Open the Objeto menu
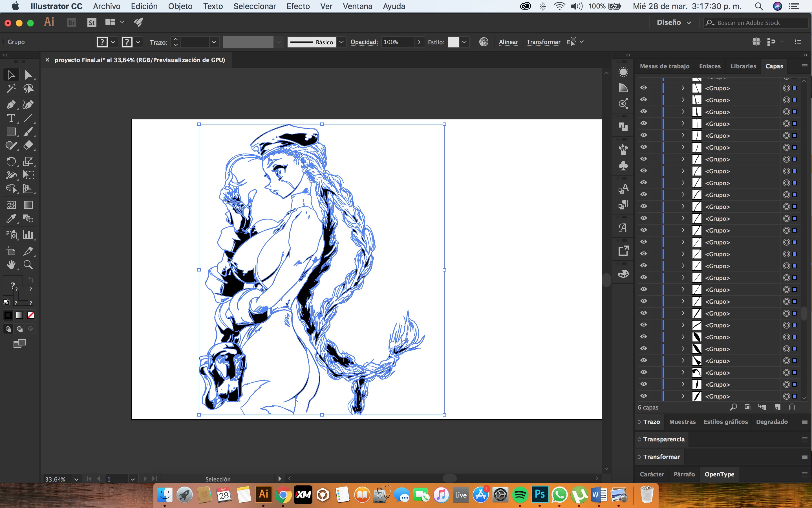Screen dimensions: 812x508 point(180,6)
